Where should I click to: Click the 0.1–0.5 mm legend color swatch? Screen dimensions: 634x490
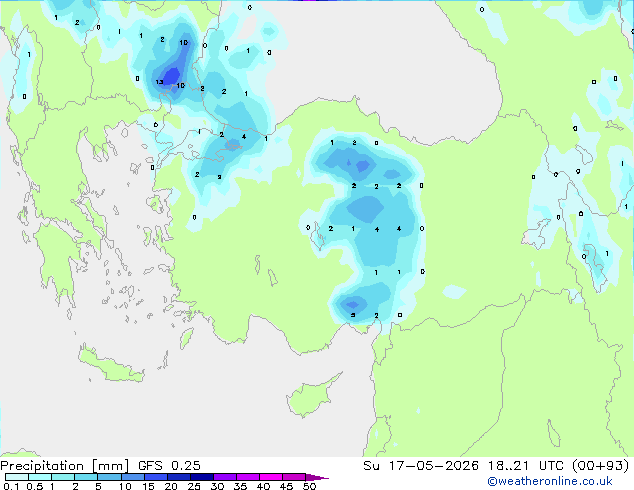click(x=17, y=477)
